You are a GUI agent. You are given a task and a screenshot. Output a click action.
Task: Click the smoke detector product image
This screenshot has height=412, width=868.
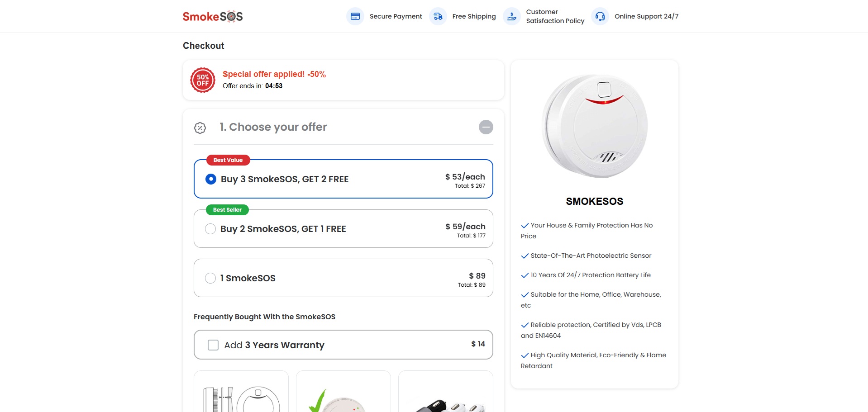[x=594, y=126]
